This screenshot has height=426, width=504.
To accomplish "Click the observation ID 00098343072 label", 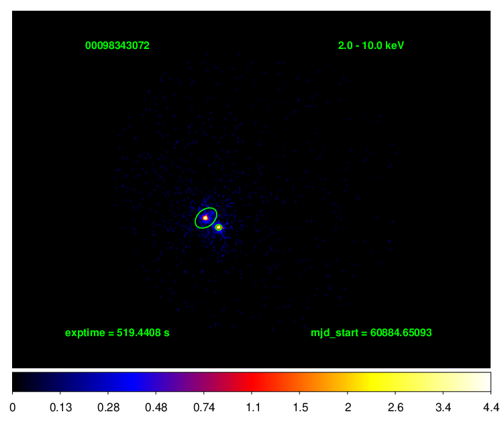I will (117, 46).
